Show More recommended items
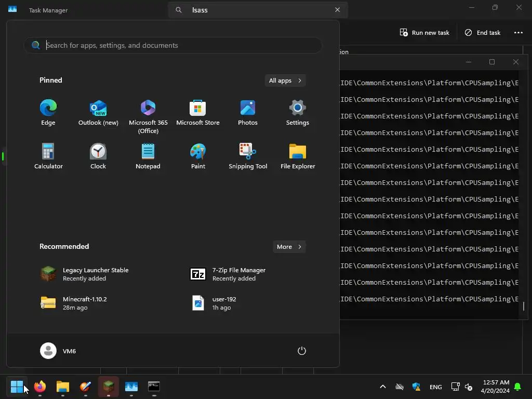Screen dimensions: 532x399 tap(289, 247)
